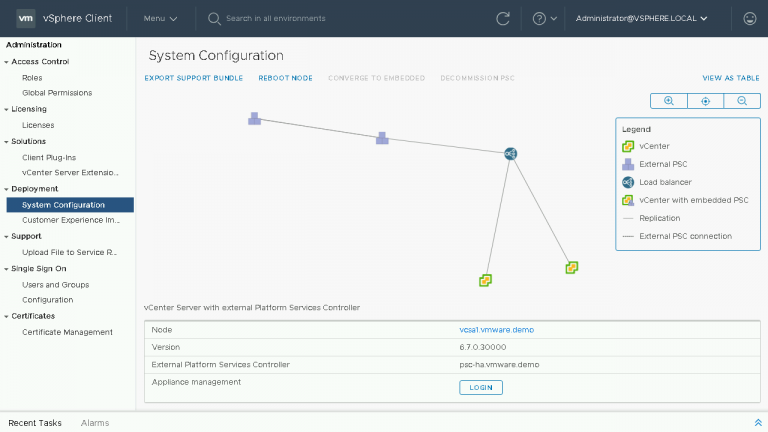768x432 pixels.
Task: Click the Load balancer legend icon
Action: [628, 182]
